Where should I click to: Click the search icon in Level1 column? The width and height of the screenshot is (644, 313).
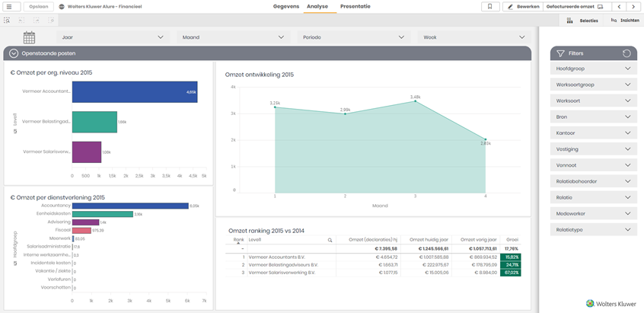tap(330, 240)
